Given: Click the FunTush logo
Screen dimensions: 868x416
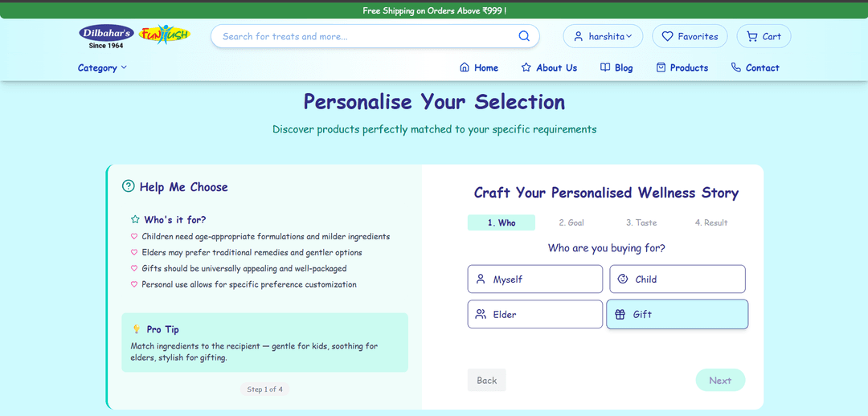Looking at the screenshot, I should 164,35.
